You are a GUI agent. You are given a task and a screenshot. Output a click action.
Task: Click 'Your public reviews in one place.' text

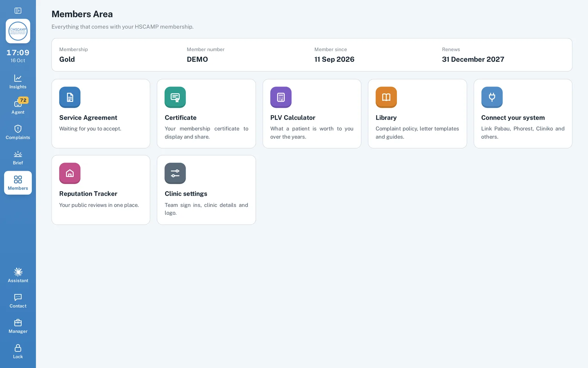coord(99,205)
